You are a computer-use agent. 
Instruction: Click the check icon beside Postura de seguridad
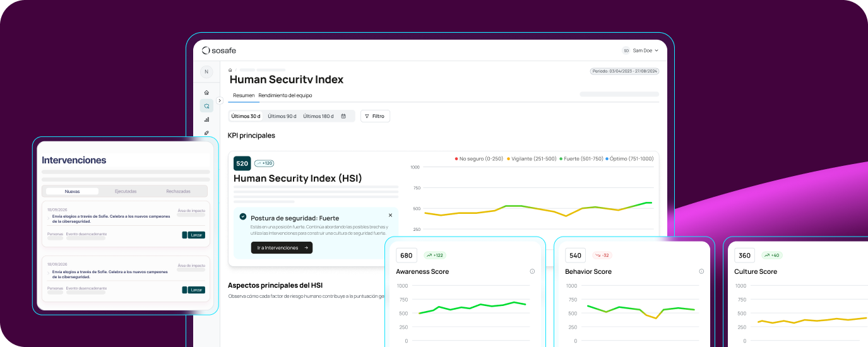[x=243, y=216]
